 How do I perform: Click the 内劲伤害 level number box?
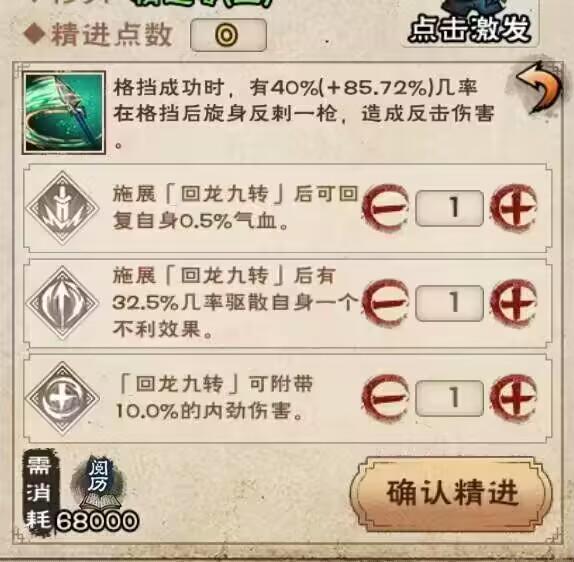pos(450,398)
